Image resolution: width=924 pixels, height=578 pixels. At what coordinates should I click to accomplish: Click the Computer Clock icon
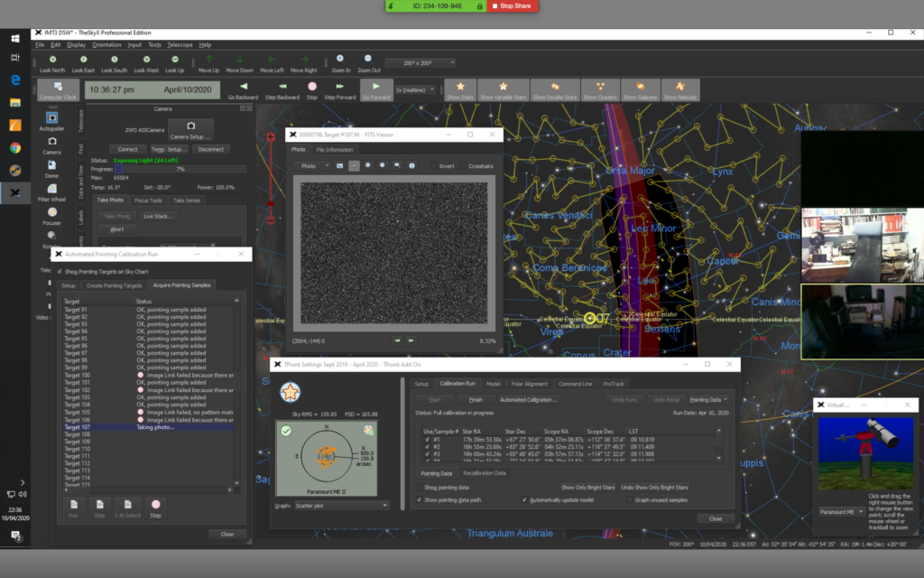[58, 90]
